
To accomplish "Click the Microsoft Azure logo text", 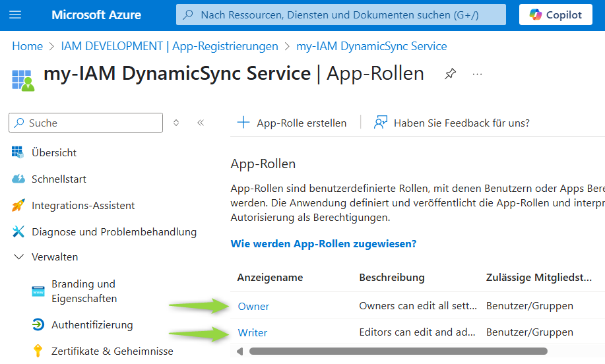I will click(96, 15).
